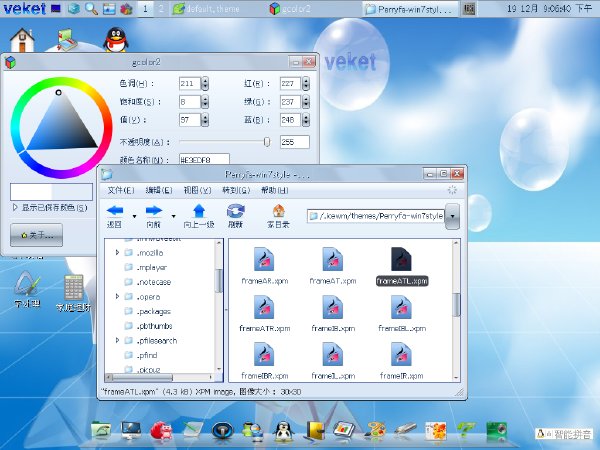This screenshot has width=600, height=450.
Task: Launch the monitor icon in the bottom dock
Action: (131, 431)
